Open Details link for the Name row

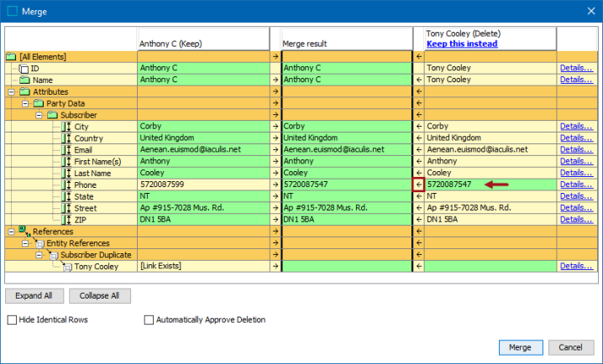pyautogui.click(x=576, y=80)
